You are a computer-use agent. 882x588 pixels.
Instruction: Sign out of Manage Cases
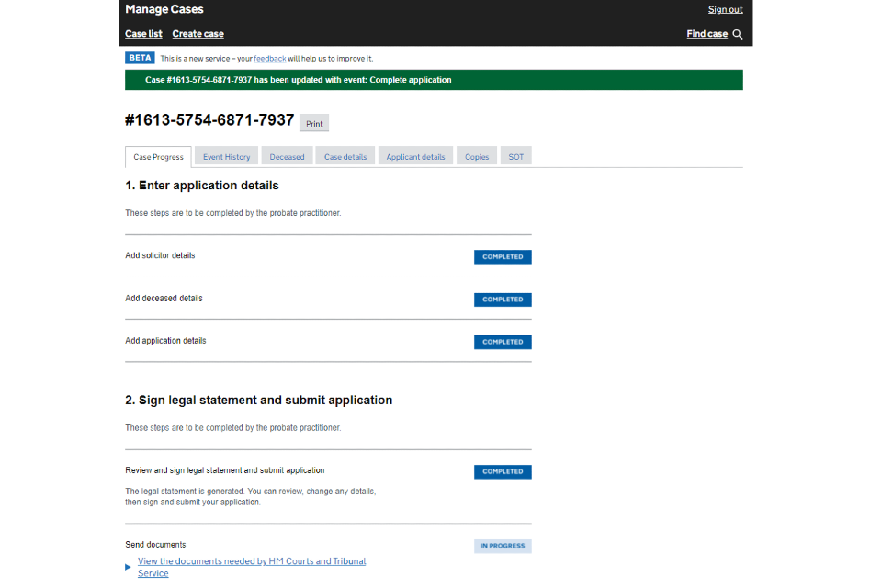click(x=725, y=9)
